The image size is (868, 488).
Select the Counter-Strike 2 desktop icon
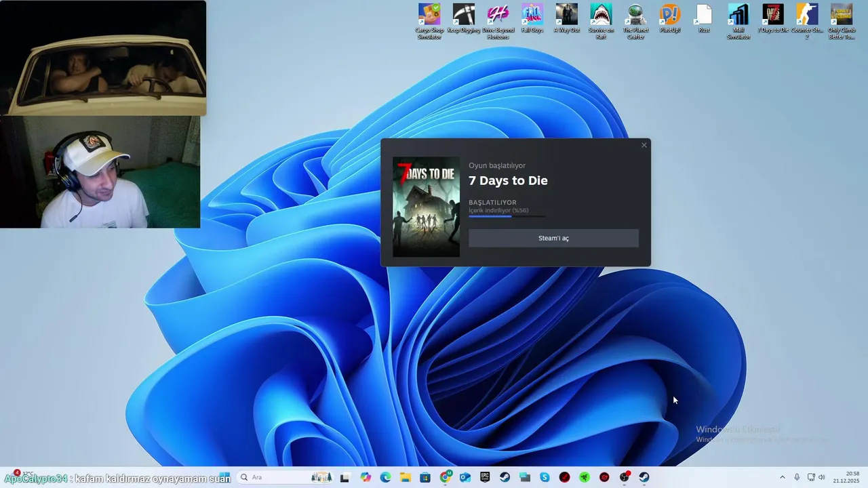[x=807, y=21]
